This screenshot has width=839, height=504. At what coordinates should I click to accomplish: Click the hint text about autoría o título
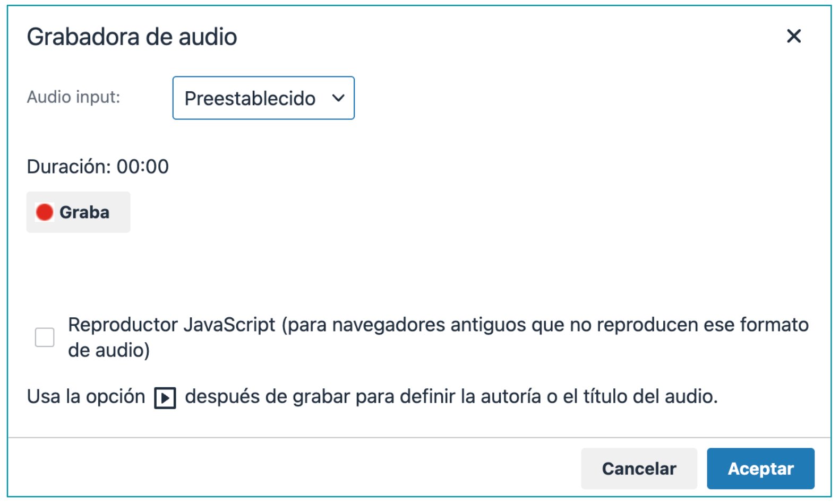(x=372, y=397)
